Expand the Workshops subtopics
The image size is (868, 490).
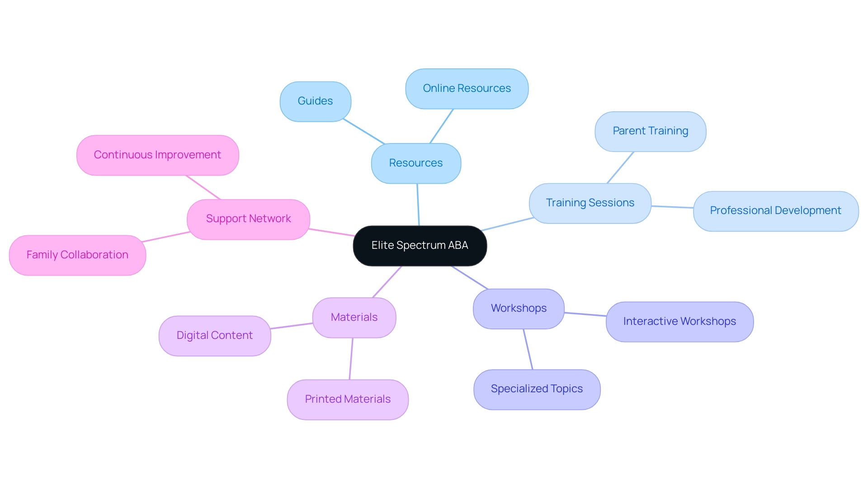click(x=518, y=308)
